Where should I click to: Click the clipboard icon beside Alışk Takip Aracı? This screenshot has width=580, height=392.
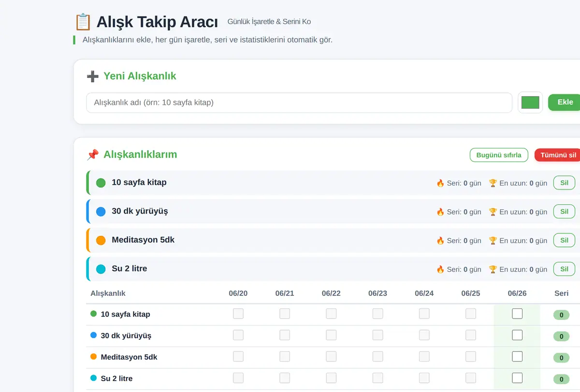(83, 22)
